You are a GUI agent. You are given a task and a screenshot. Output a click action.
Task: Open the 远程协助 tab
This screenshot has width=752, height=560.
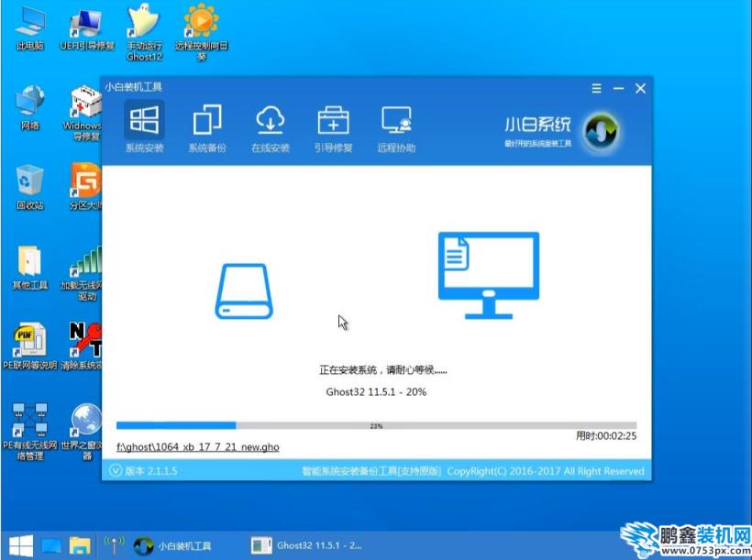[396, 127]
